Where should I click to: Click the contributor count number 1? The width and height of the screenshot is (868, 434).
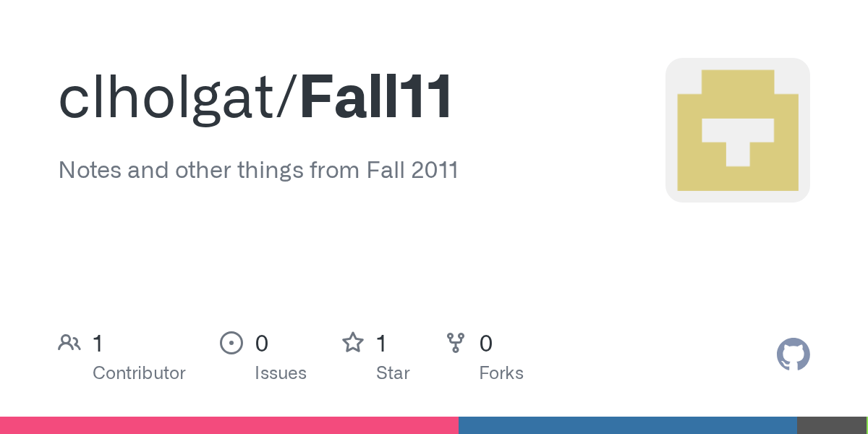click(x=98, y=344)
